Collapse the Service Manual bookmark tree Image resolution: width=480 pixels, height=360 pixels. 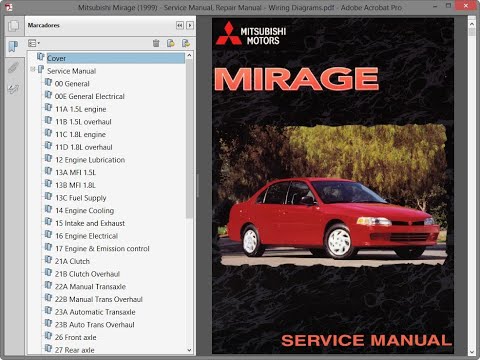coord(33,69)
